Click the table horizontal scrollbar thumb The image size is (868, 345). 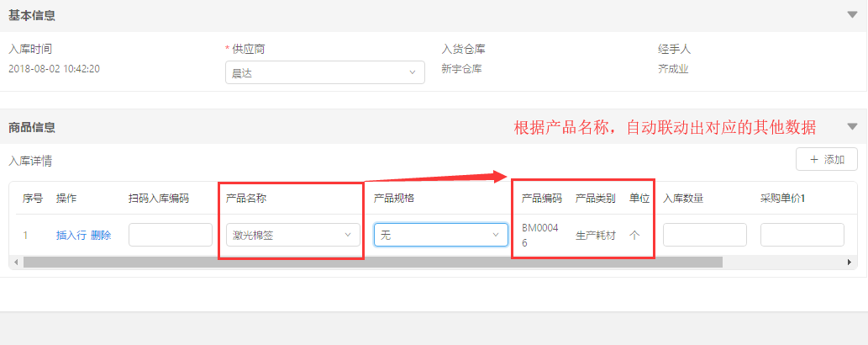[x=372, y=262]
